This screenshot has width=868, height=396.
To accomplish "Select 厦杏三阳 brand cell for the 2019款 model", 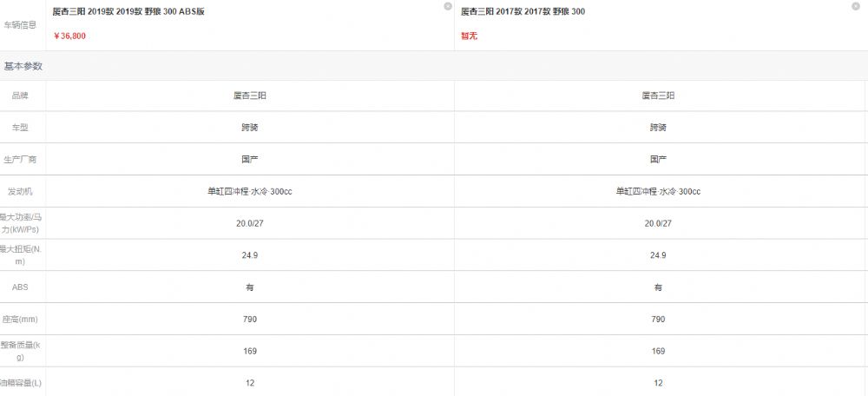I will click(x=250, y=96).
